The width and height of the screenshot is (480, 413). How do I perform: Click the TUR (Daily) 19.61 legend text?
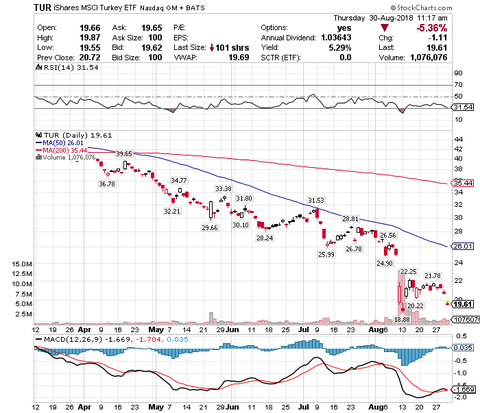coord(78,135)
